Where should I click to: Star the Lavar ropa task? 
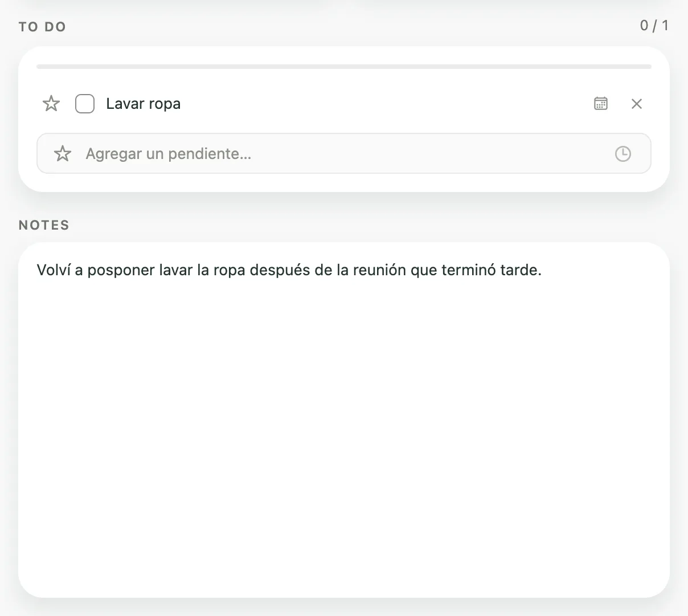(51, 104)
